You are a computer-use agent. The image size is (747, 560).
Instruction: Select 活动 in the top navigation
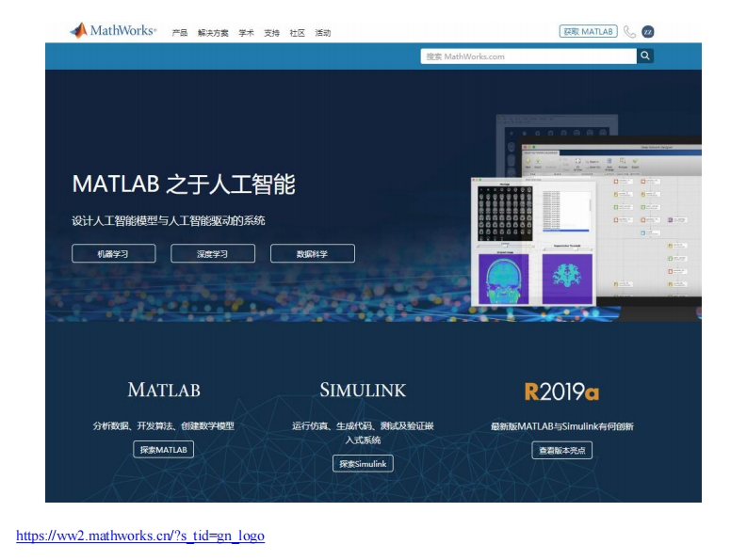pyautogui.click(x=323, y=33)
